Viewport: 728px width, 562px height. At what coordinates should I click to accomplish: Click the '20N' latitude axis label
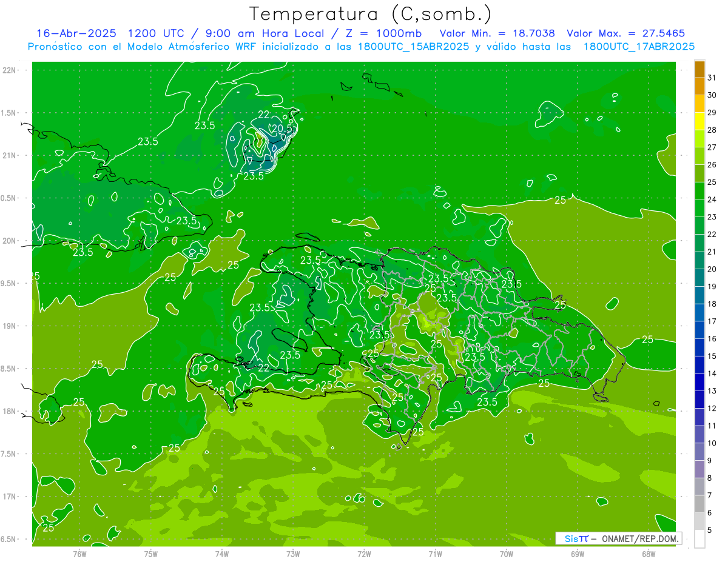point(10,241)
